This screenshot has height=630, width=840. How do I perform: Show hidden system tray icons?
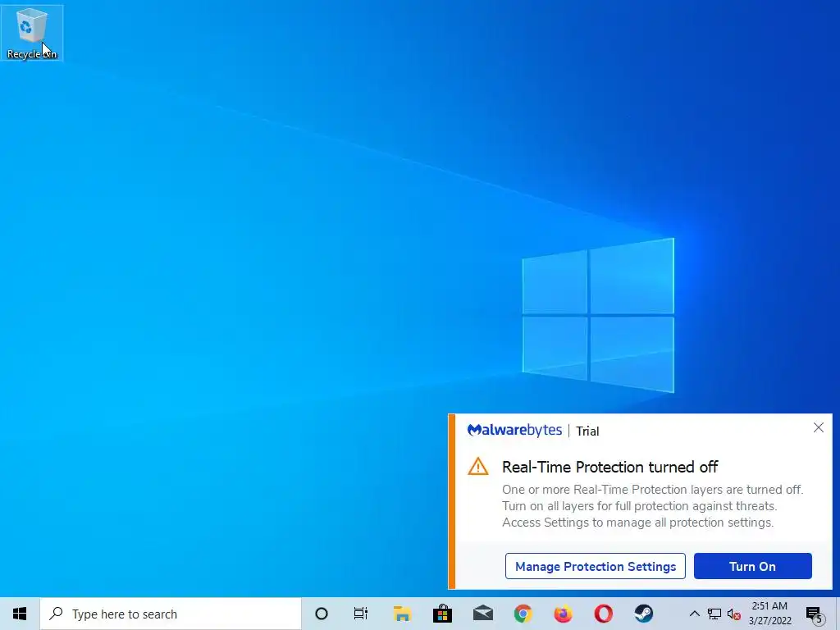click(x=694, y=614)
